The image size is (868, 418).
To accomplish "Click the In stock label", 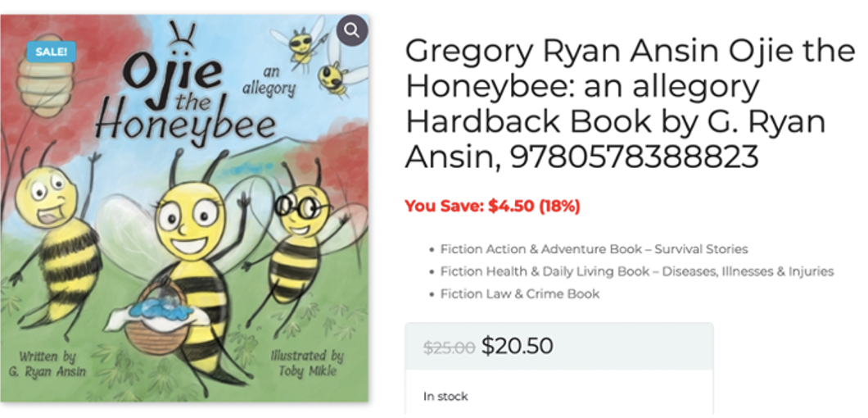I will pyautogui.click(x=445, y=396).
